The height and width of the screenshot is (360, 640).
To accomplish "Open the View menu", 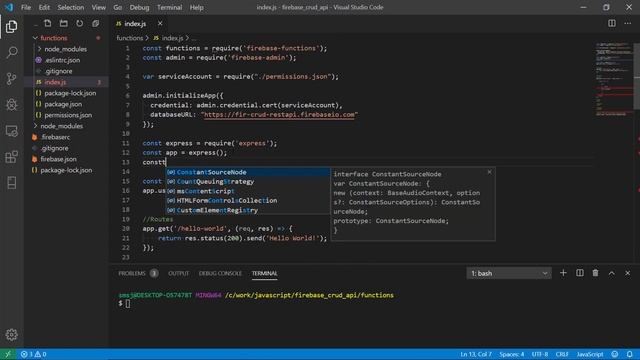I will click(98, 7).
